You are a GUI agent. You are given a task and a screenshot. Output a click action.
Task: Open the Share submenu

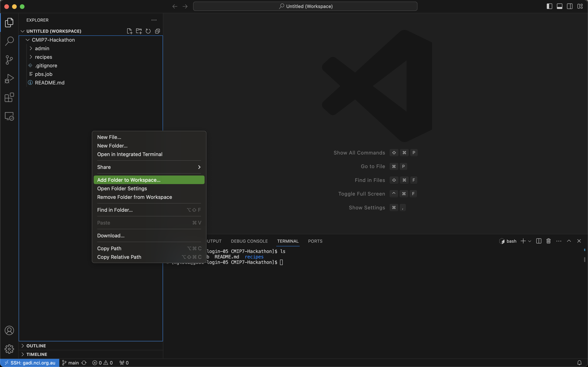(x=149, y=167)
